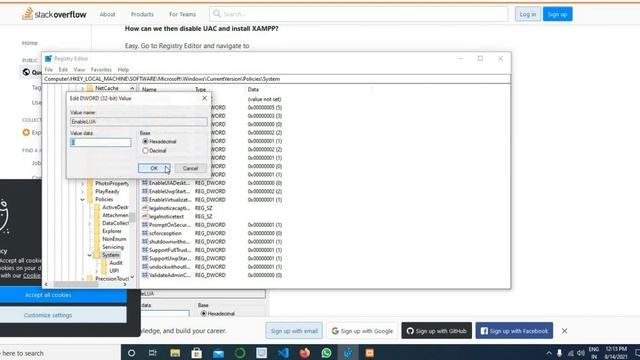The image size is (640, 360).
Task: Click the registry path address bar
Action: tap(277, 79)
